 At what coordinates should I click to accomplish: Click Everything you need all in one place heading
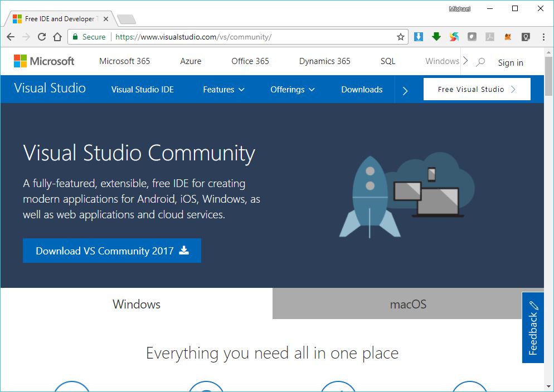(x=272, y=353)
